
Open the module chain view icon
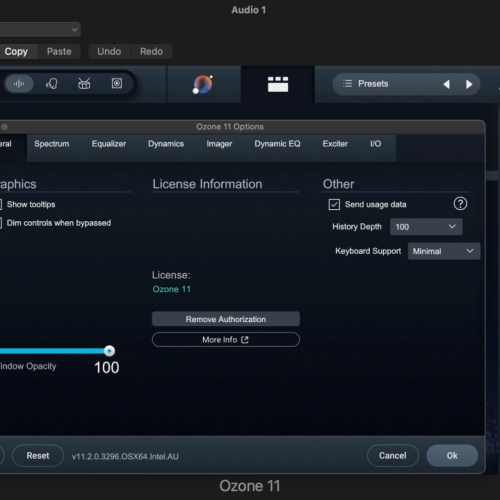pyautogui.click(x=278, y=84)
